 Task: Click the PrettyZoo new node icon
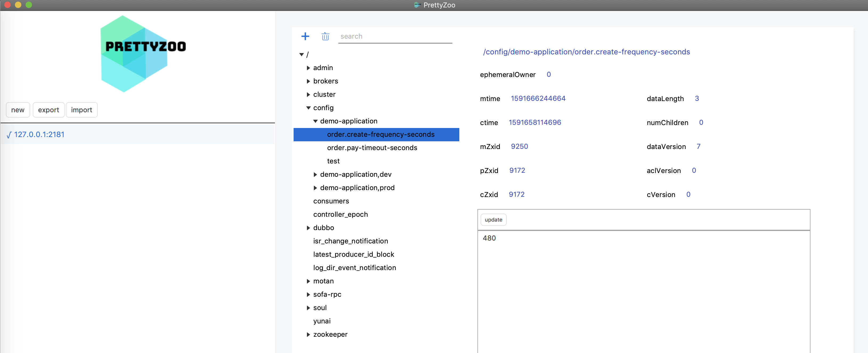(x=305, y=36)
